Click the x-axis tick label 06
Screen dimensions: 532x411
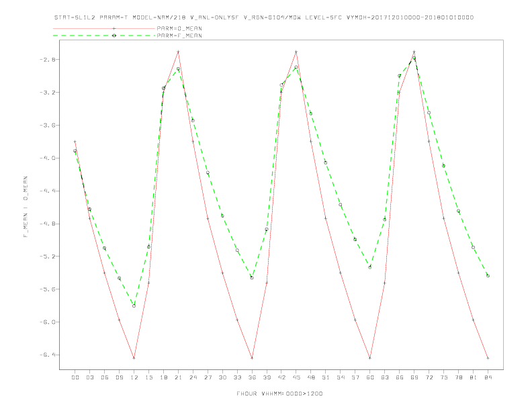point(105,377)
